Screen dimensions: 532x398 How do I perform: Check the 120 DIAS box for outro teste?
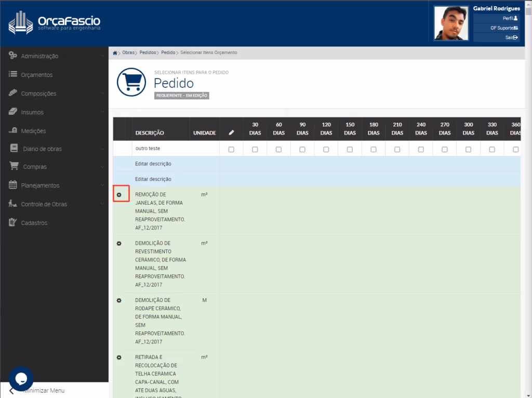tap(326, 150)
